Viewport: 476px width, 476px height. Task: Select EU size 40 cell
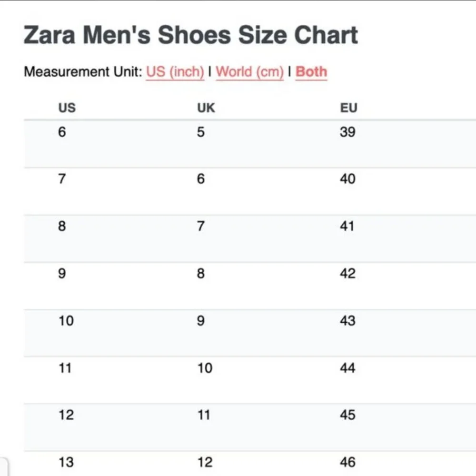[x=347, y=179]
